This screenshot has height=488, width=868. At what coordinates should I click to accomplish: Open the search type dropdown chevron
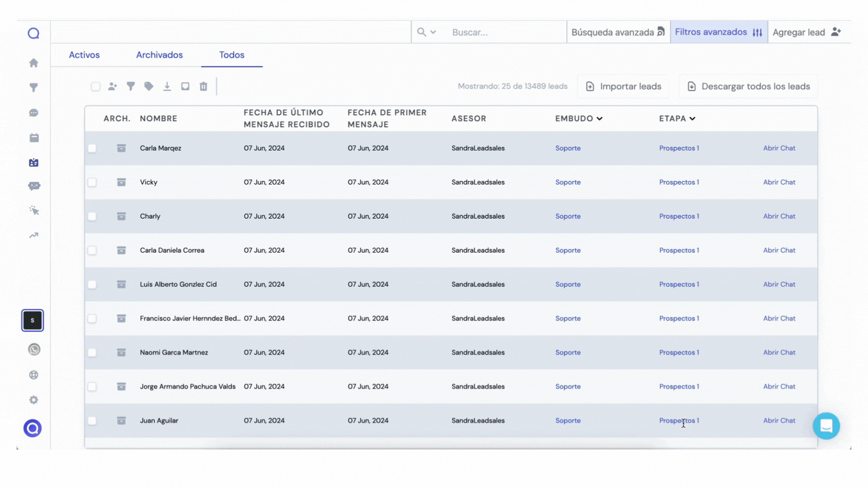tap(433, 32)
